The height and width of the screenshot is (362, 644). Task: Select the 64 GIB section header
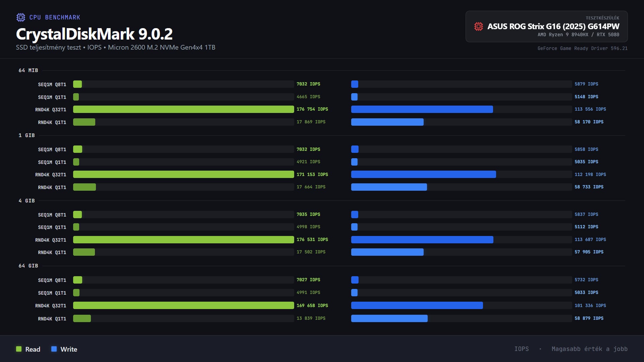28,266
